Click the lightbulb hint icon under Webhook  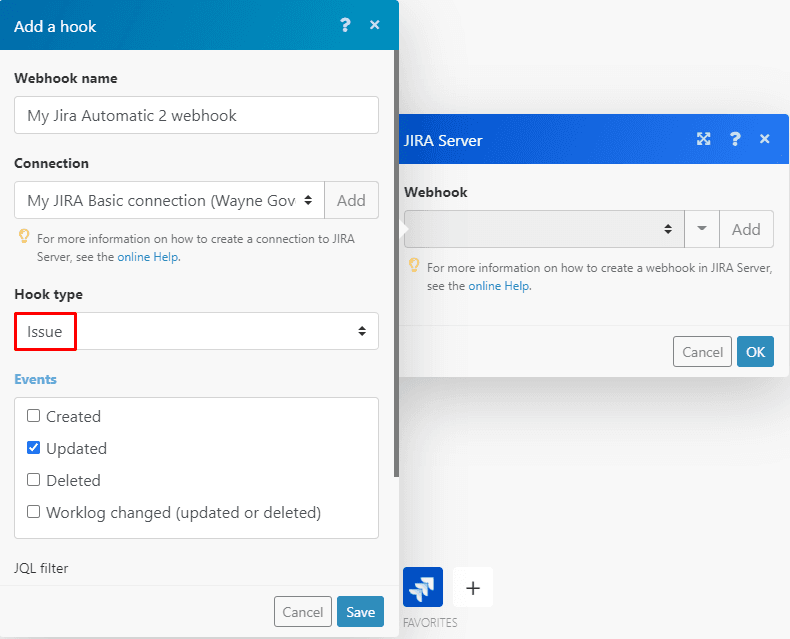click(x=413, y=266)
